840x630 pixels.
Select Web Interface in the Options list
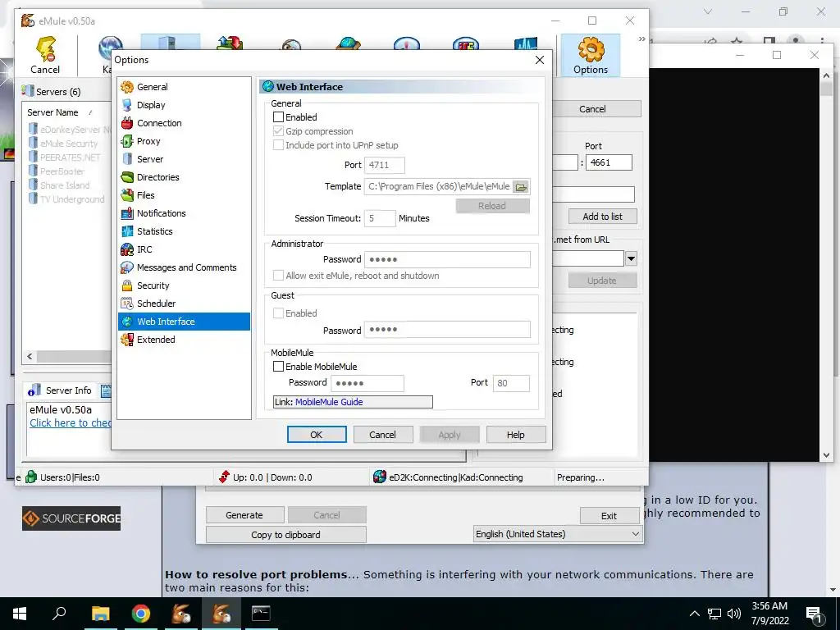coord(185,322)
